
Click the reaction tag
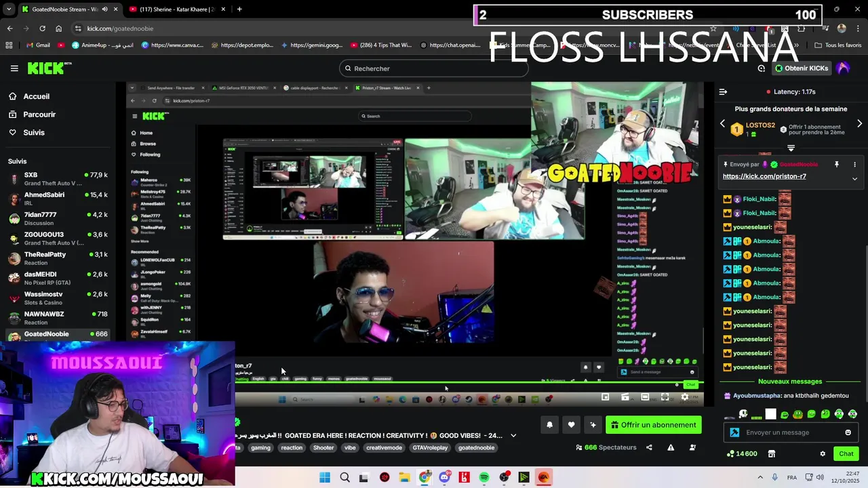pos(292,448)
